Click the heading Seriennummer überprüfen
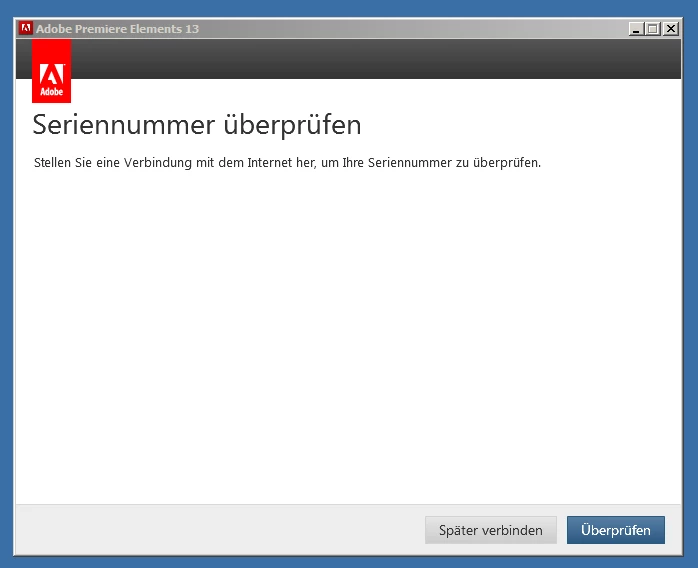This screenshot has height=568, width=698. point(197,125)
